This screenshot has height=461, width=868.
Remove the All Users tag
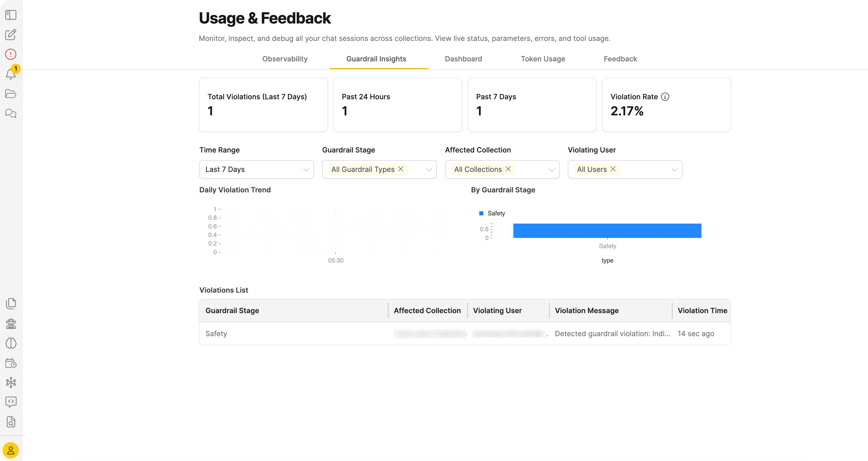coord(613,169)
